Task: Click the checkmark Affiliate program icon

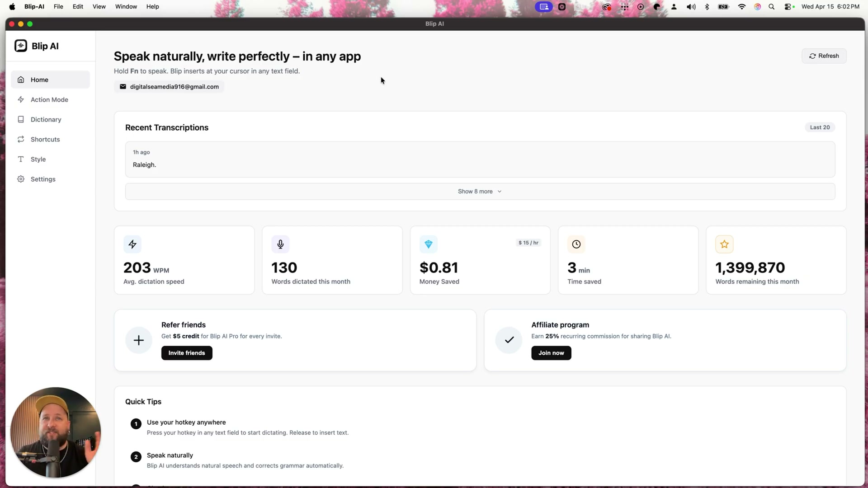Action: [x=509, y=340]
